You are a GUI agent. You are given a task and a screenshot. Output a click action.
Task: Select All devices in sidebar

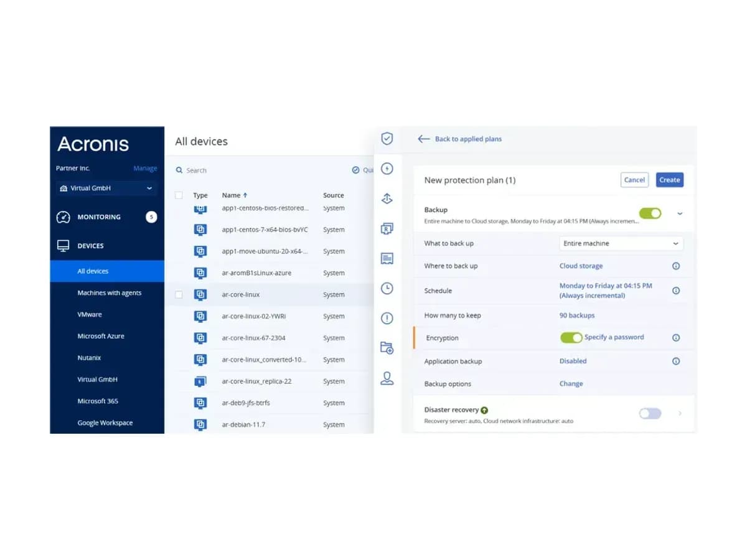[x=107, y=271]
